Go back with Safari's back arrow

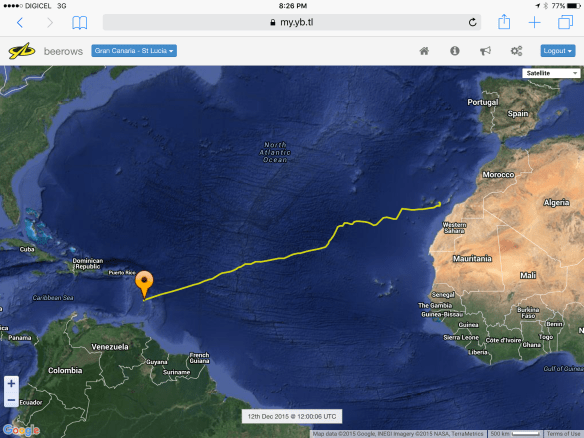(20, 23)
